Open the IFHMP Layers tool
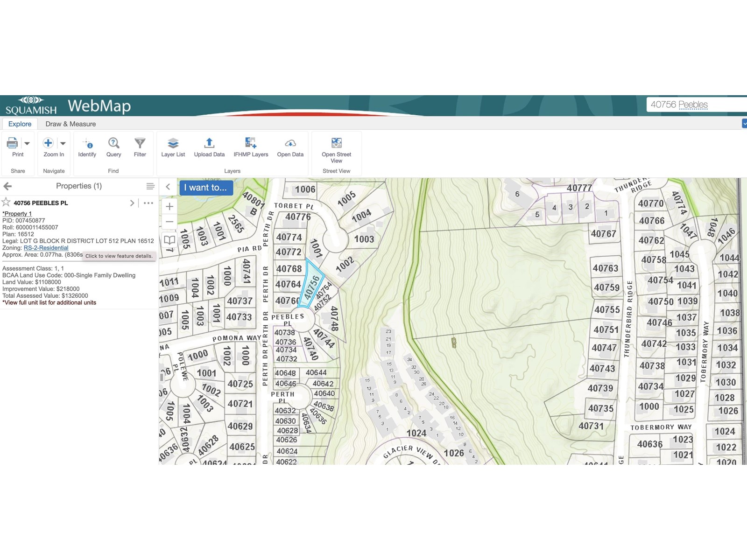The width and height of the screenshot is (747, 560). [251, 143]
